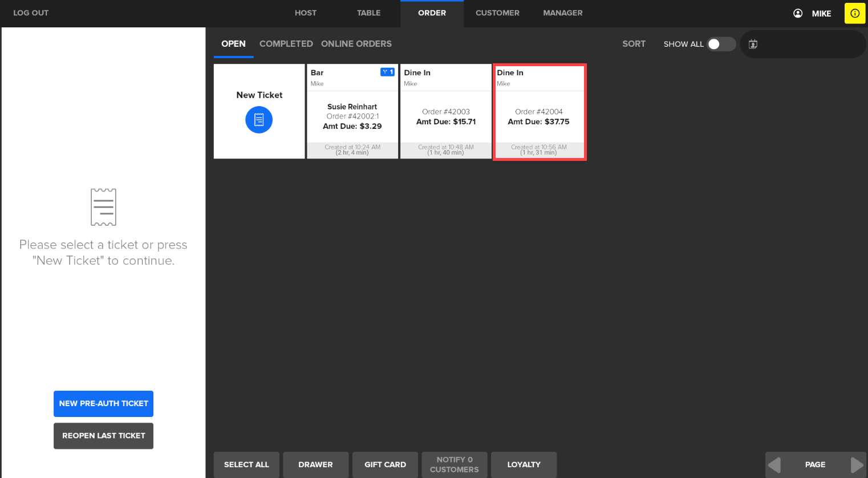Go to next page with right arrow
Viewport: 868px width, 478px height.
click(x=856, y=464)
